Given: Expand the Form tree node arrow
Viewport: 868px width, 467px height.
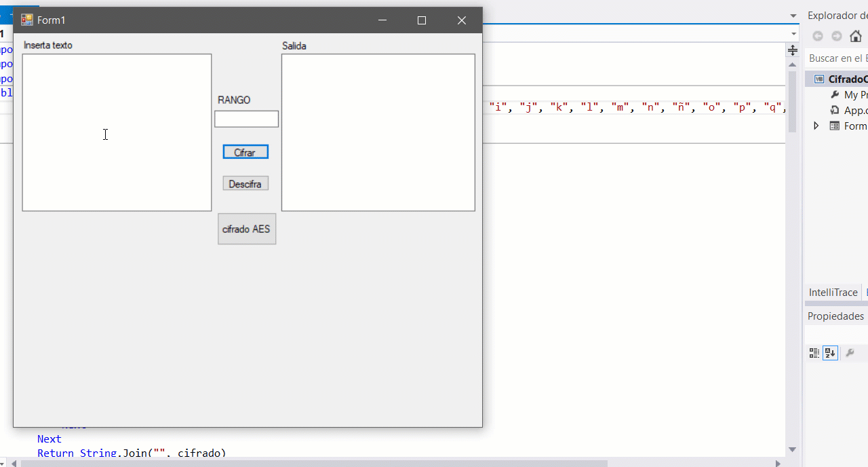Looking at the screenshot, I should tap(816, 126).
